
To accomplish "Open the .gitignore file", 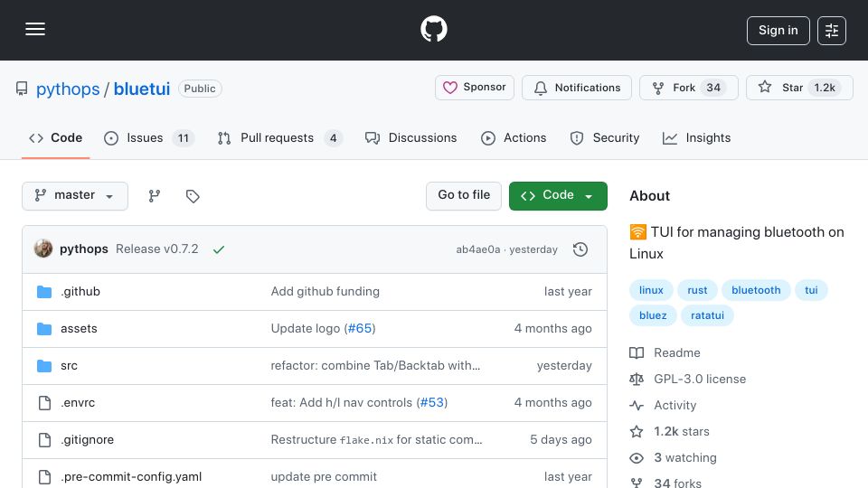I will (x=87, y=440).
